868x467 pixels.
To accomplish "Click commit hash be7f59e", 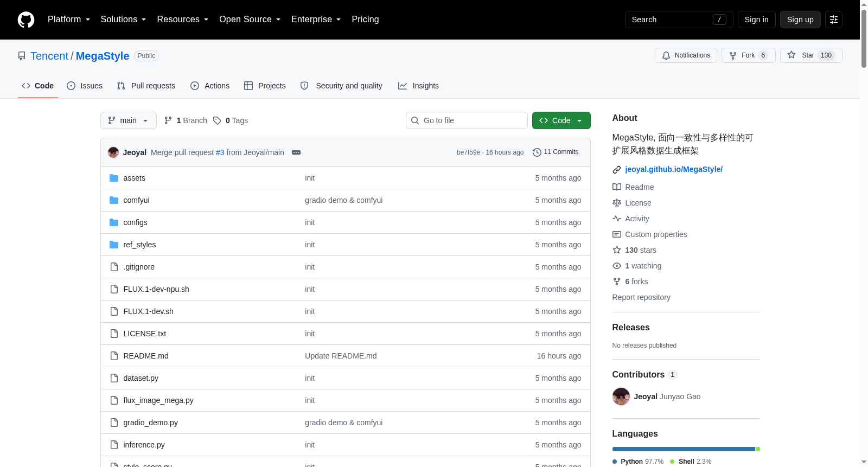I will (468, 152).
